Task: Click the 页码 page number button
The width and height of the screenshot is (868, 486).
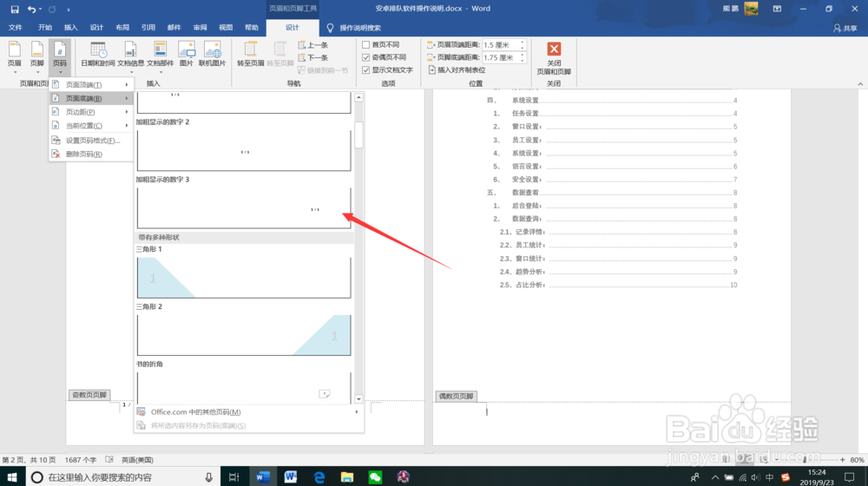Action: 60,57
